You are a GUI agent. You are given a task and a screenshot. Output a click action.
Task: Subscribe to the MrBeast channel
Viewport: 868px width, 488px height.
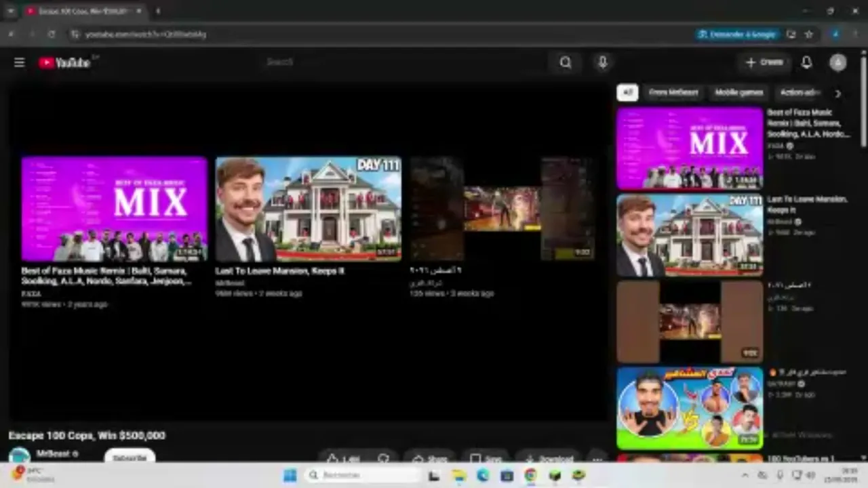(x=130, y=457)
